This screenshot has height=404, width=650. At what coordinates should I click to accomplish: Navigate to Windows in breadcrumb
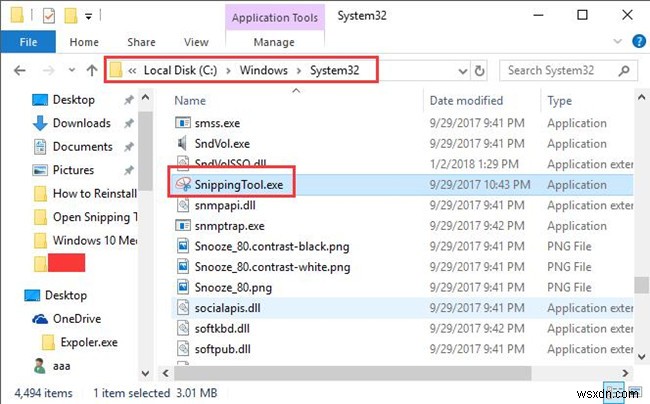click(x=264, y=70)
